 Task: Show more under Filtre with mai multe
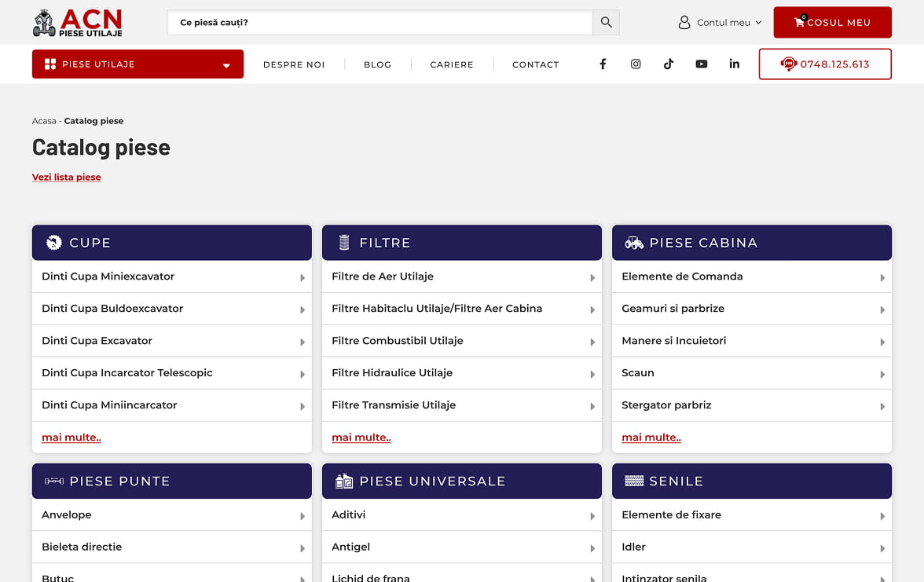click(361, 437)
